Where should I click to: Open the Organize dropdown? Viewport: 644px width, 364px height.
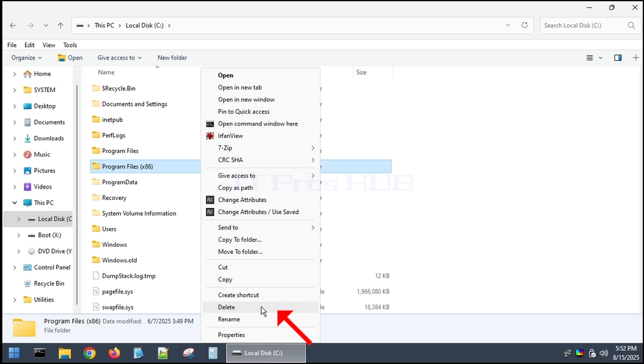27,58
